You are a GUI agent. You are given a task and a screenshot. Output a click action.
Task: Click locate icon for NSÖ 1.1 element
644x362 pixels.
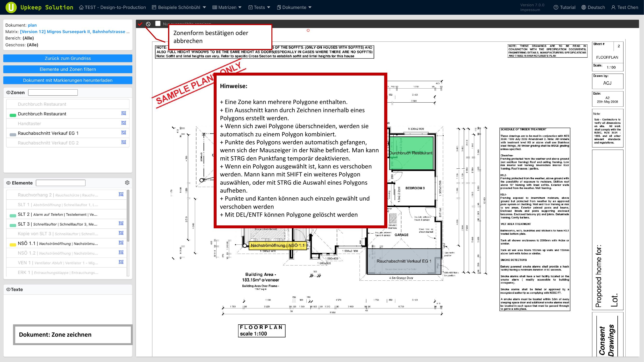pyautogui.click(x=121, y=243)
